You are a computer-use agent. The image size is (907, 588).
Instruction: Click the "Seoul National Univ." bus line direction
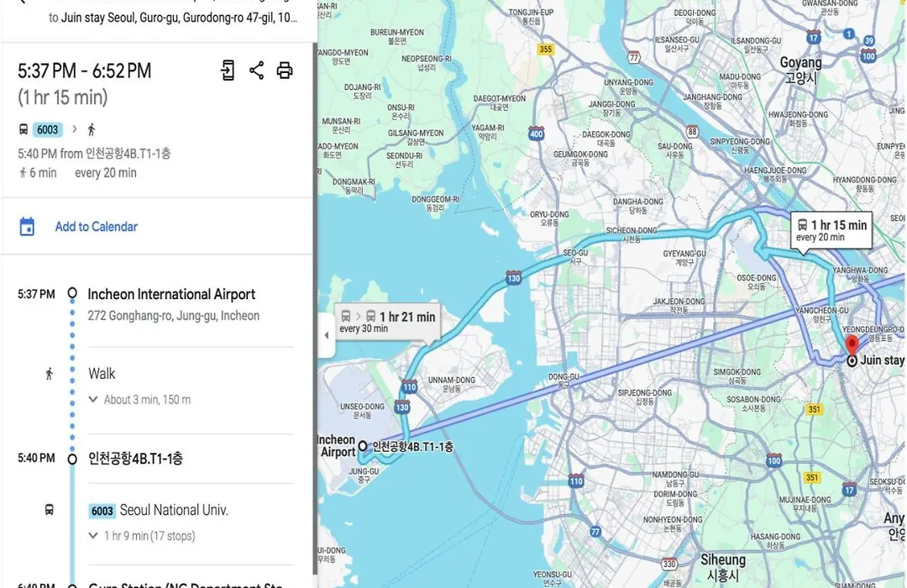tap(174, 511)
